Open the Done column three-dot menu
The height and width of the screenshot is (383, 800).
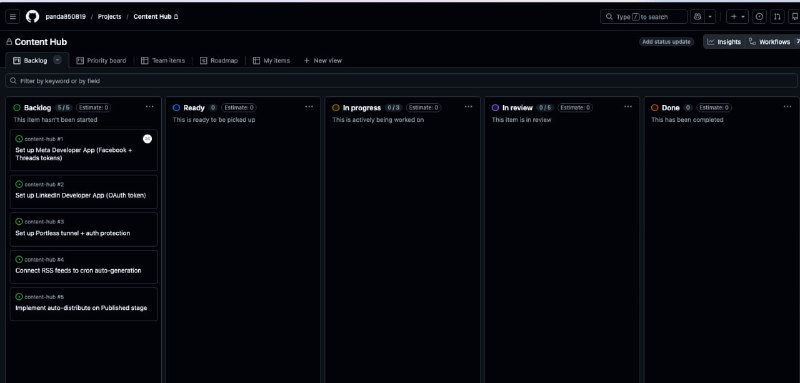coord(787,107)
